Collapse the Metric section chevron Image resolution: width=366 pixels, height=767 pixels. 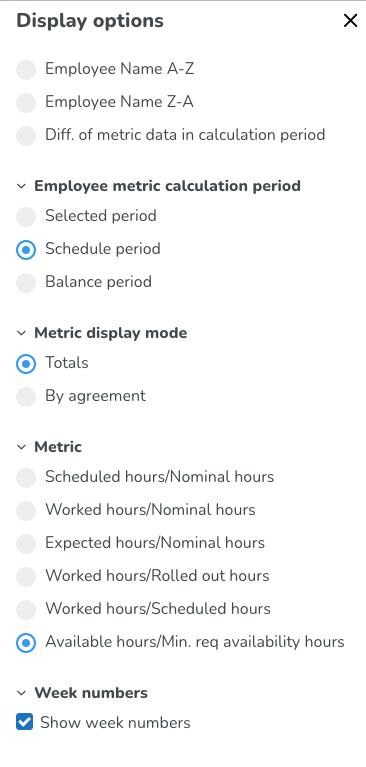[21, 447]
